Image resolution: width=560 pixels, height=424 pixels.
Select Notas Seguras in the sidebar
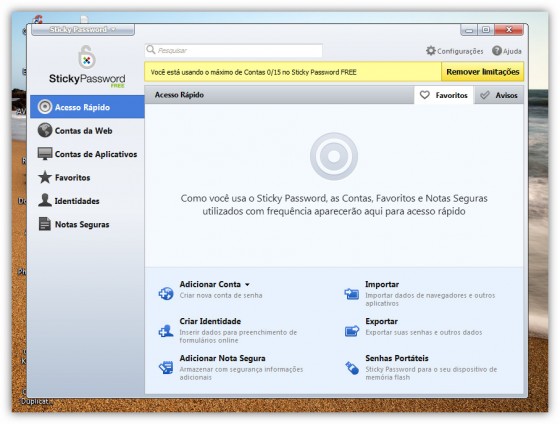pos(88,224)
